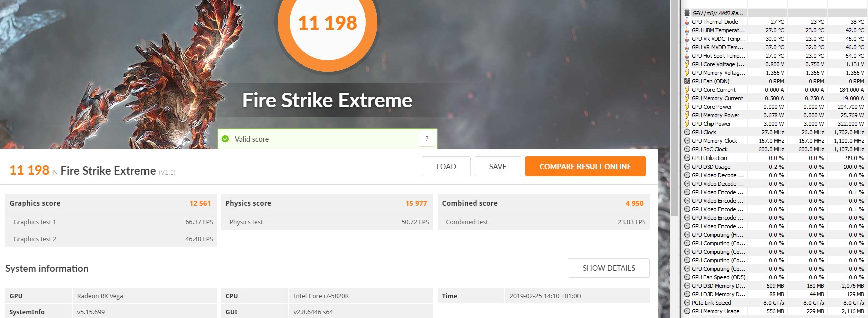The height and width of the screenshot is (318, 868).
Task: Click thermometer icon beside GPU HBM Temperature
Action: click(x=687, y=30)
